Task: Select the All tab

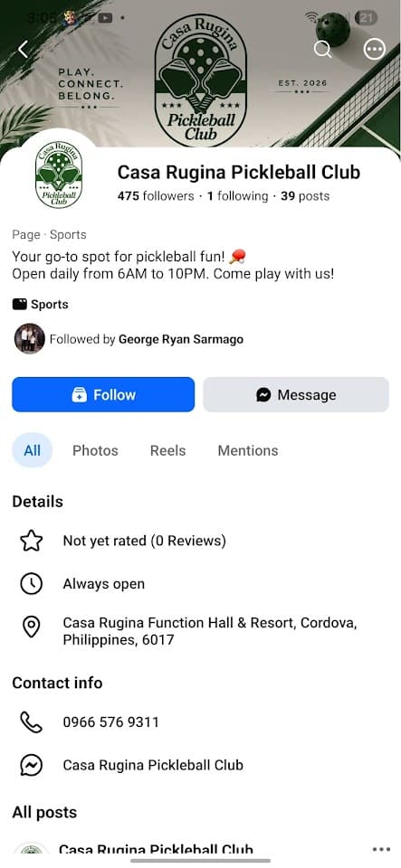Action: 32,450
